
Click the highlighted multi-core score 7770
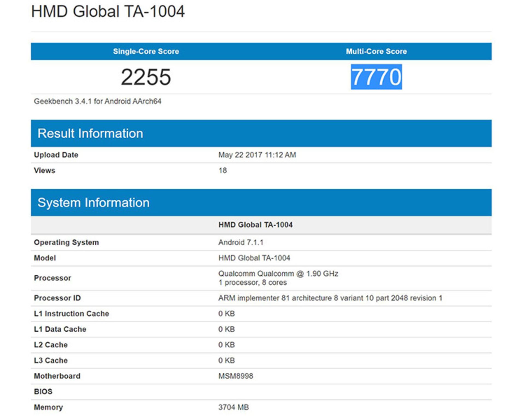coord(376,77)
